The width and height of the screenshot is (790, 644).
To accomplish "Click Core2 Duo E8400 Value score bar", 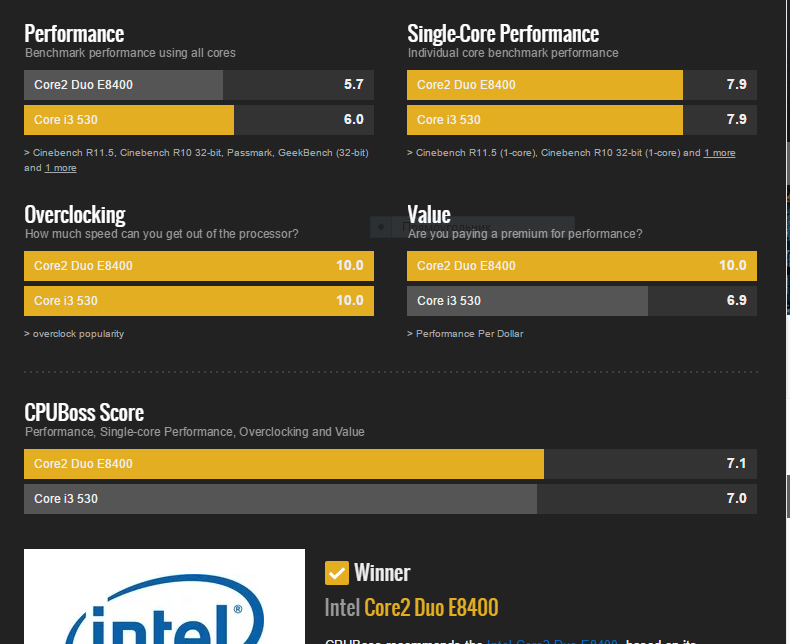I will (x=581, y=266).
